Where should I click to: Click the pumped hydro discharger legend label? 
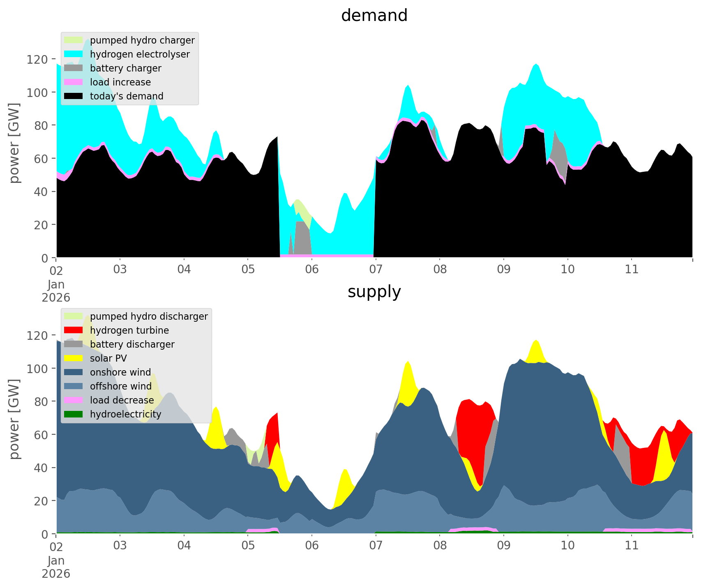coord(149,316)
